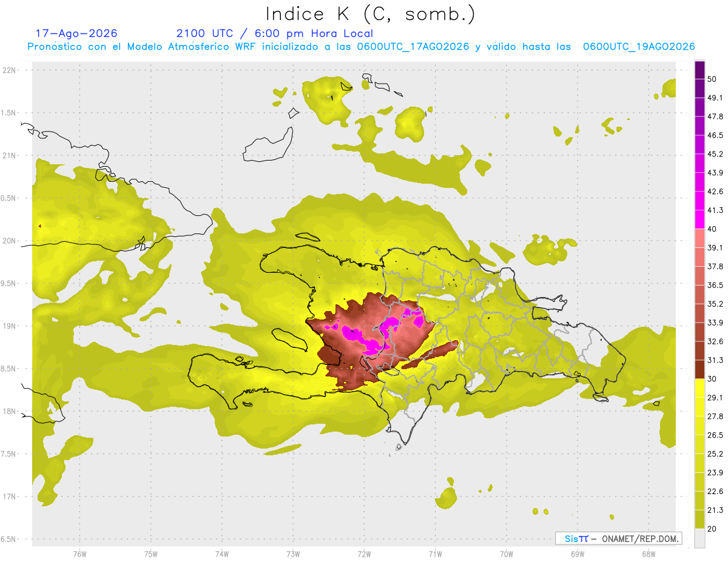Click the 76W longitude label
The height and width of the screenshot is (562, 728).
tap(79, 554)
